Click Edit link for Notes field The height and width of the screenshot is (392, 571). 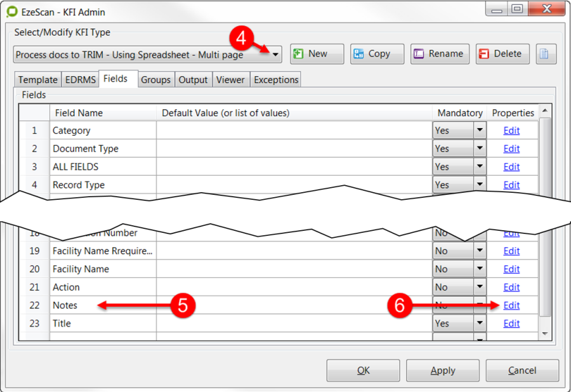[x=511, y=305]
